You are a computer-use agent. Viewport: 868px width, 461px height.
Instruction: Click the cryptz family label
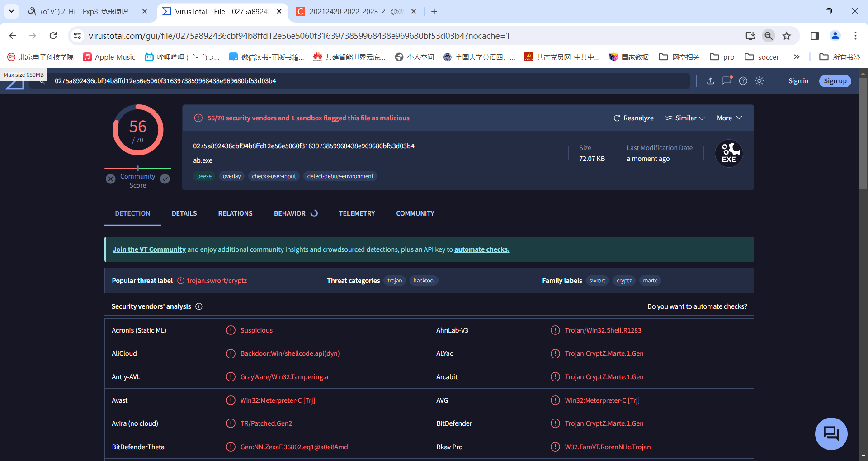click(x=624, y=281)
